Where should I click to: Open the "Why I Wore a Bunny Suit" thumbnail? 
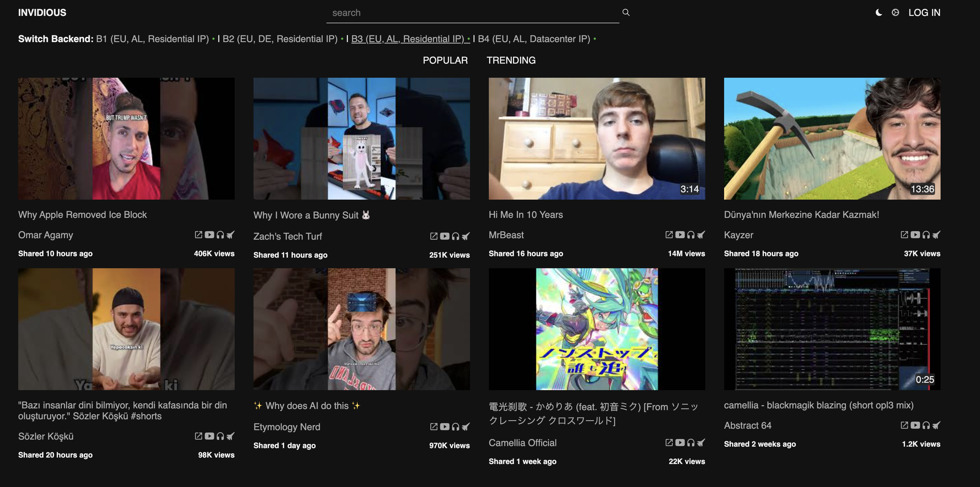[362, 138]
